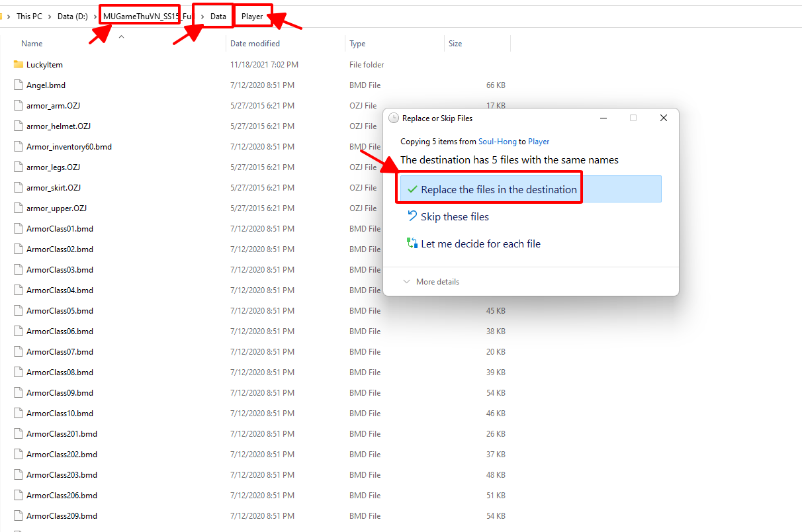The height and width of the screenshot is (532, 802).
Task: Sort by the Date modified column header
Action: click(255, 44)
